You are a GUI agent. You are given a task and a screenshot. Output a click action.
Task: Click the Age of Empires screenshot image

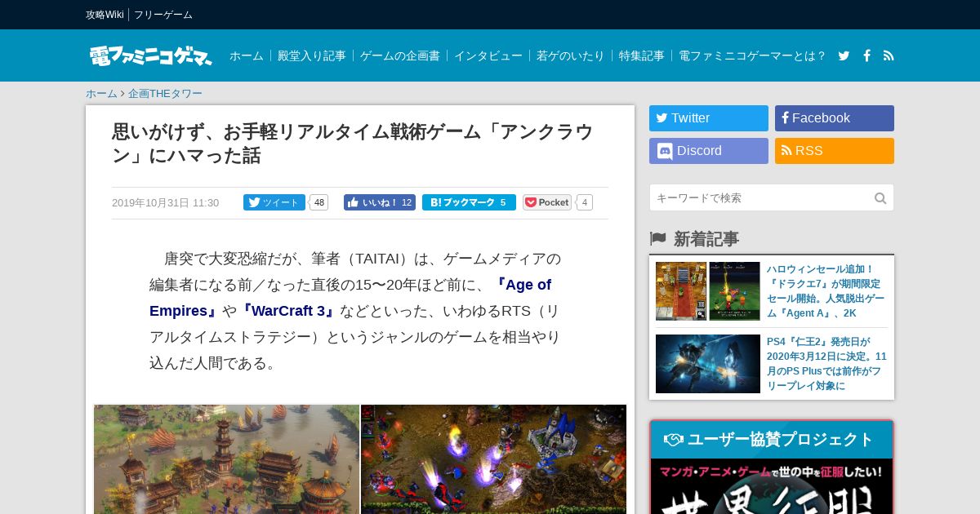(x=226, y=459)
